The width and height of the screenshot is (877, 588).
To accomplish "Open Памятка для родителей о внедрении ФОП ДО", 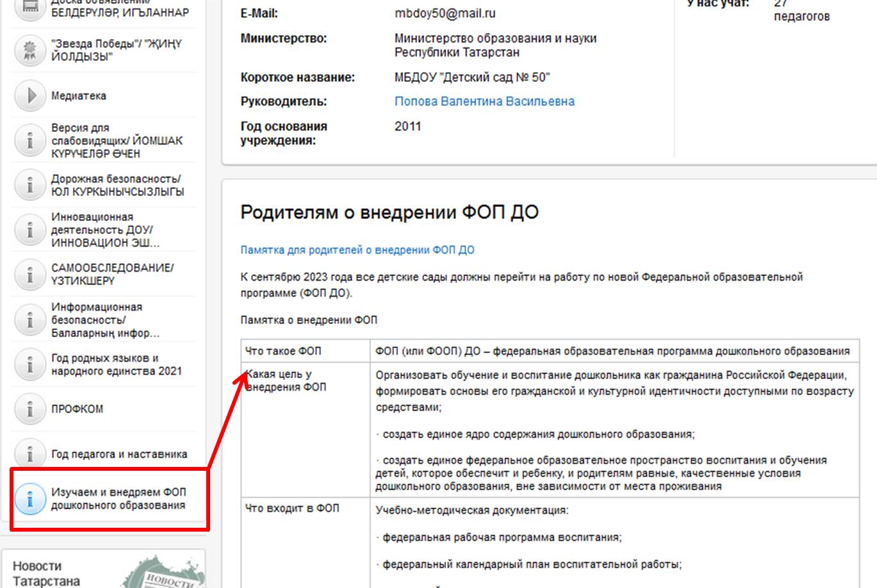I will click(357, 250).
